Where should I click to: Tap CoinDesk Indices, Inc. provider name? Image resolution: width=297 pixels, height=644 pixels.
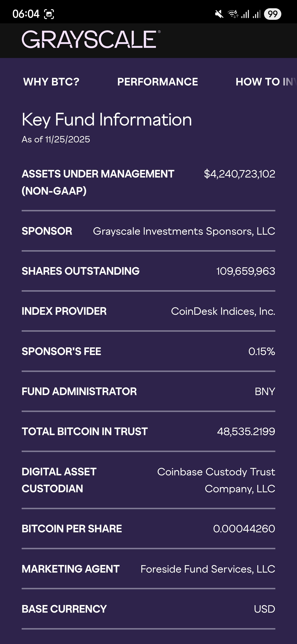tap(223, 311)
